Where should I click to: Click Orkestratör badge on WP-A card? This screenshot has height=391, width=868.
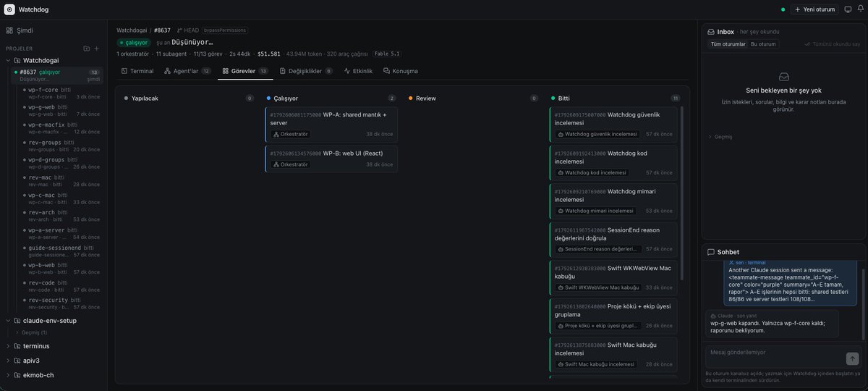291,134
